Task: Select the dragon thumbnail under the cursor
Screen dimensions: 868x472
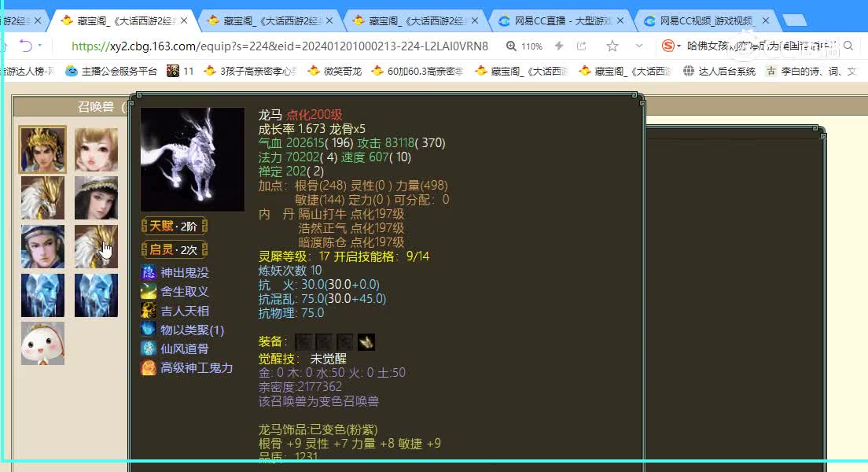Action: [97, 246]
